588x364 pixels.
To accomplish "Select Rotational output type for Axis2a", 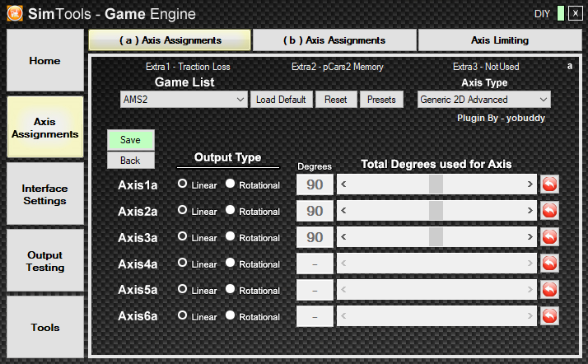I will click(x=231, y=211).
